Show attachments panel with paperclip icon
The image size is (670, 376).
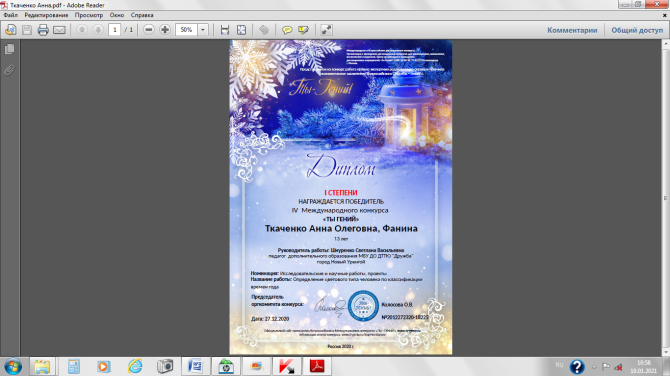tap(9, 70)
